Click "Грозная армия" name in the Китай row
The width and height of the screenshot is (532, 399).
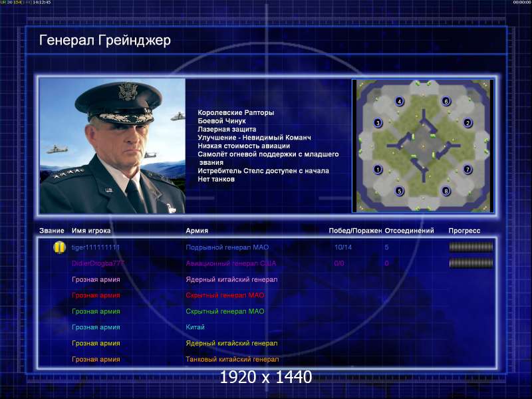pyautogui.click(x=96, y=327)
